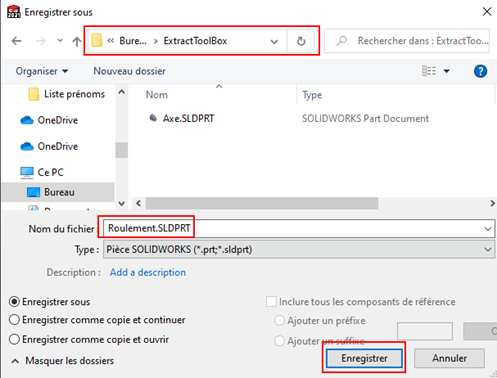497x378 pixels.
Task: Select Ajouter un préfixe option
Action: [279, 321]
